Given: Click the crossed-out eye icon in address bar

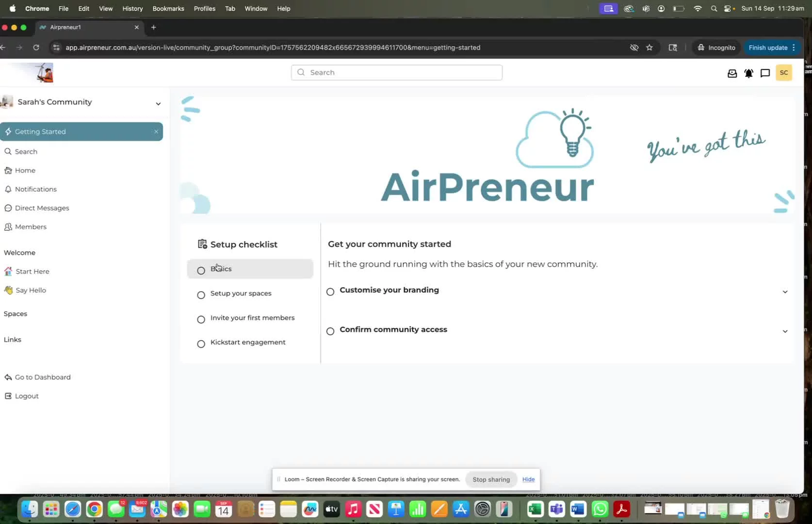Looking at the screenshot, I should click(x=634, y=48).
